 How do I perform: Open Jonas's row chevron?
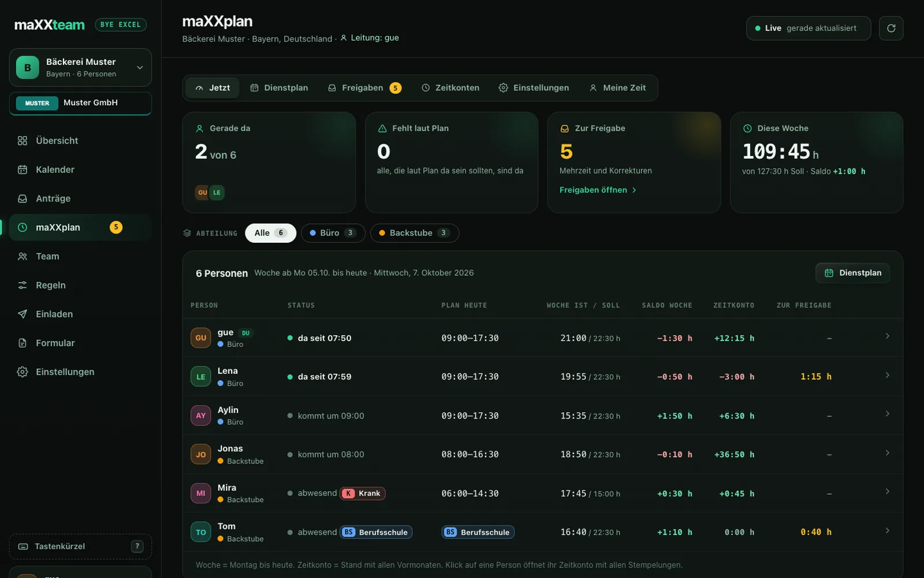click(x=887, y=453)
